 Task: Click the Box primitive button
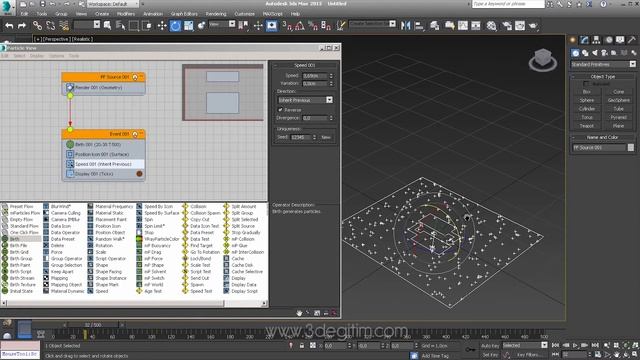[x=587, y=91]
